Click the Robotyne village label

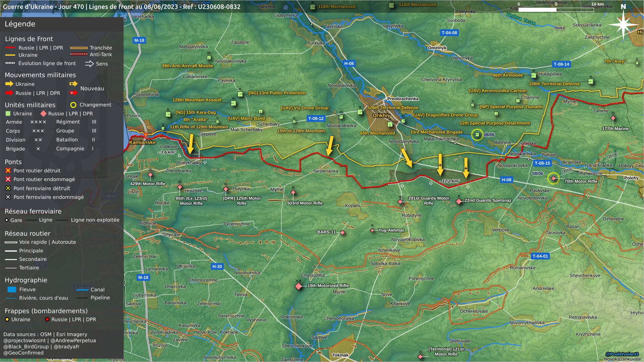coord(412,215)
